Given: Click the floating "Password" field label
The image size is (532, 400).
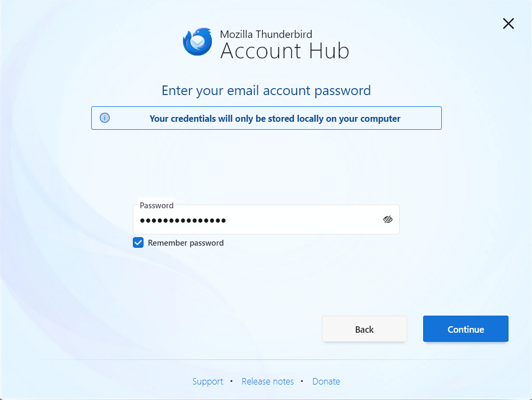Looking at the screenshot, I should [x=156, y=206].
